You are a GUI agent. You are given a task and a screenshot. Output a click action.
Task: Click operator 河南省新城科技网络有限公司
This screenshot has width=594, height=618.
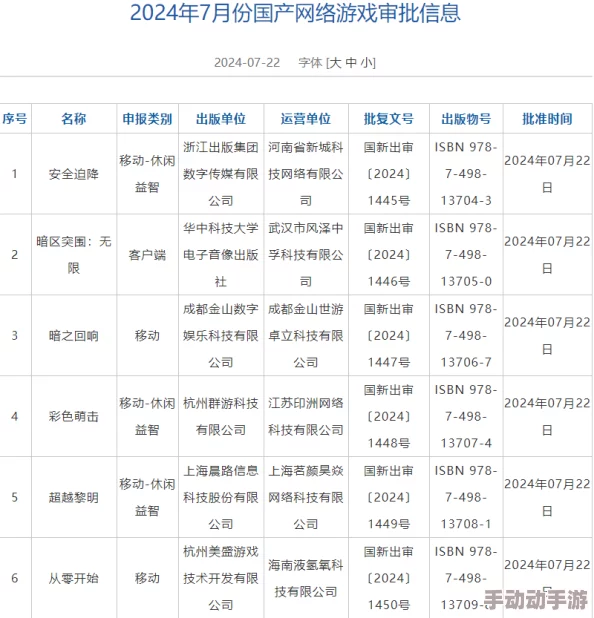point(306,174)
